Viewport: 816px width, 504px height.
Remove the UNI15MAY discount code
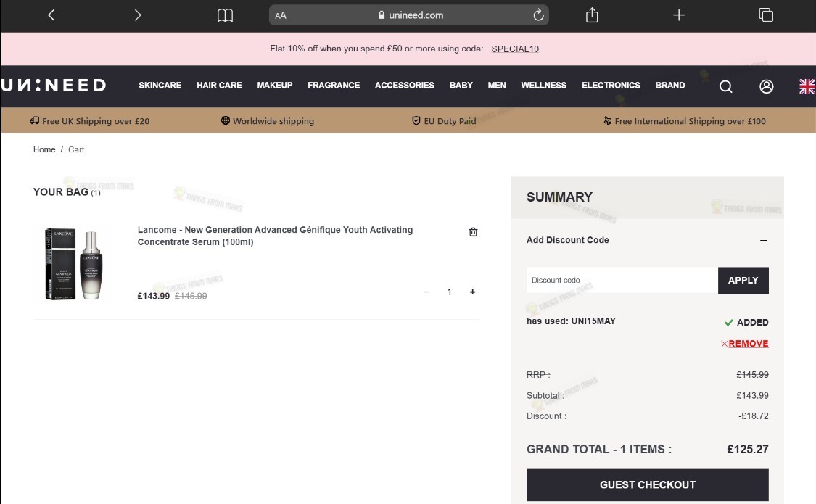745,343
